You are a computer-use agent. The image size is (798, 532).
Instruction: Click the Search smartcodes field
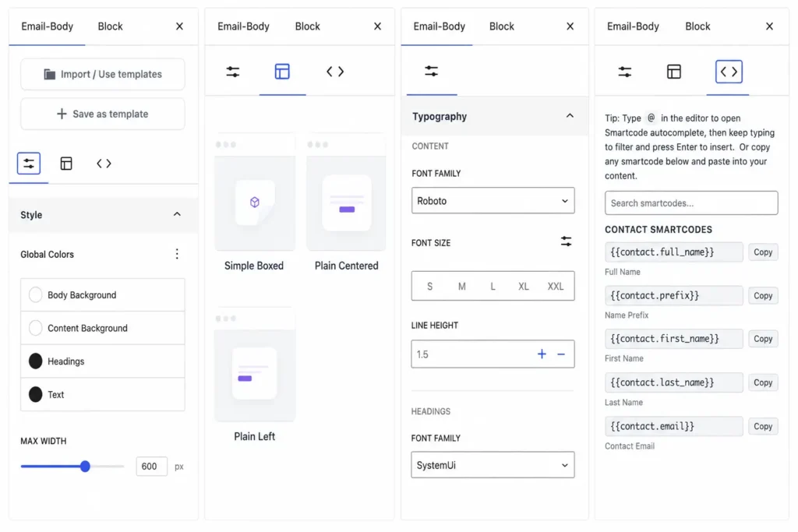point(690,203)
